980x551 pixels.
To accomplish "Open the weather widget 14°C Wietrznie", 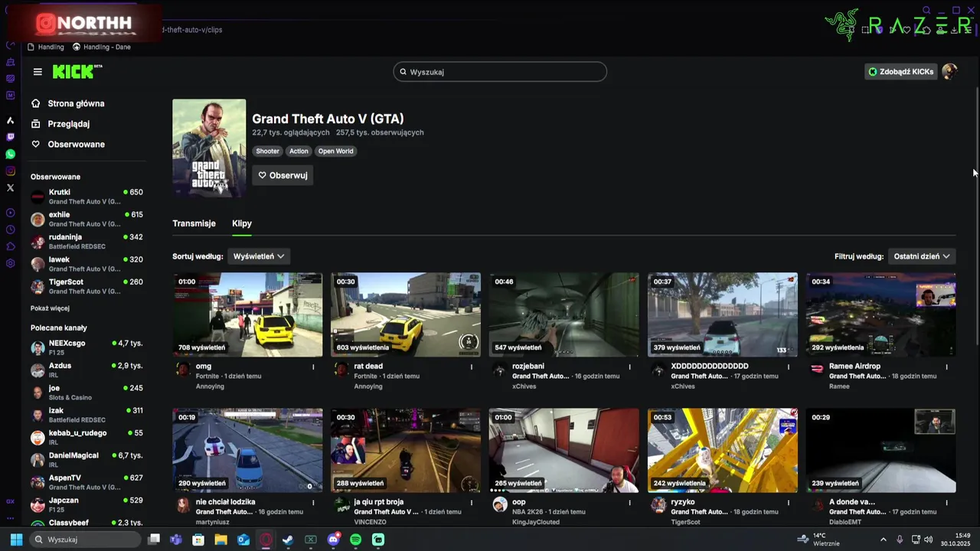I will click(x=818, y=540).
